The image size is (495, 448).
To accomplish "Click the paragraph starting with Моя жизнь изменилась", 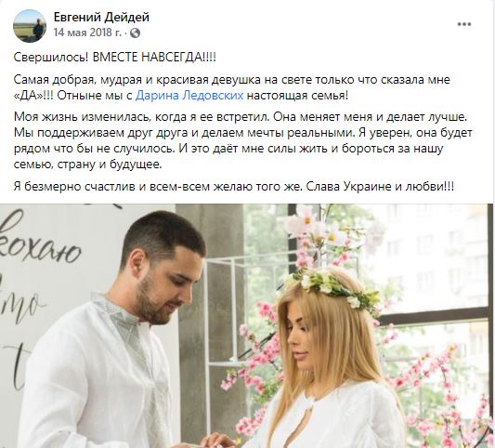I will tap(243, 140).
